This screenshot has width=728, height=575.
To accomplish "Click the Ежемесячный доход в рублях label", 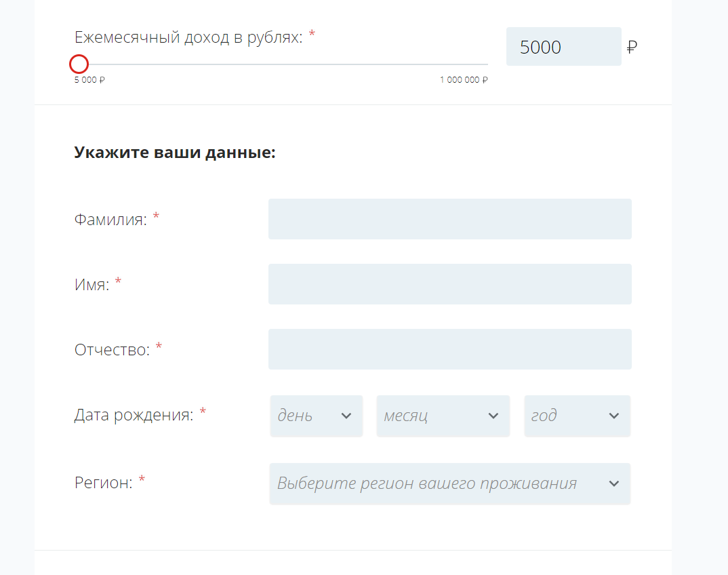I will 188,37.
